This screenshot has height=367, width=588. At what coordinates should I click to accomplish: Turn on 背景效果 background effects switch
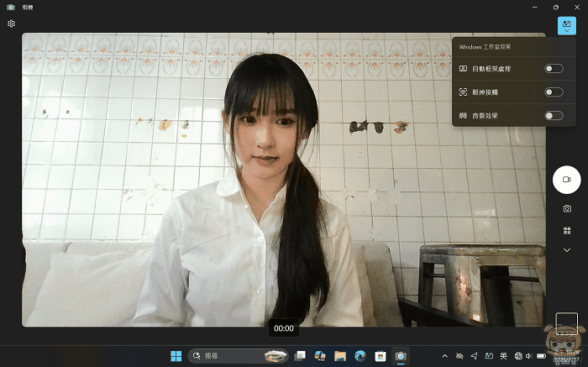(554, 115)
